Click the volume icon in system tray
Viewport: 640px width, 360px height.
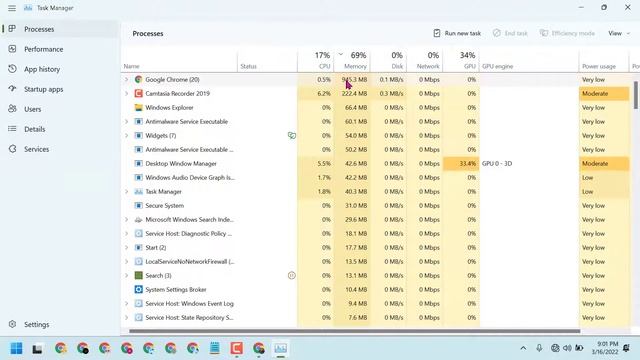[567, 348]
